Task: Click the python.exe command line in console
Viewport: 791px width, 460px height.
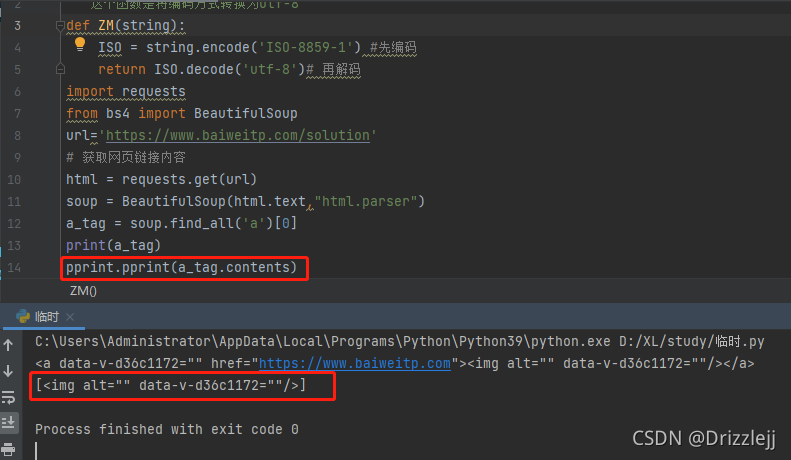Action: (400, 341)
